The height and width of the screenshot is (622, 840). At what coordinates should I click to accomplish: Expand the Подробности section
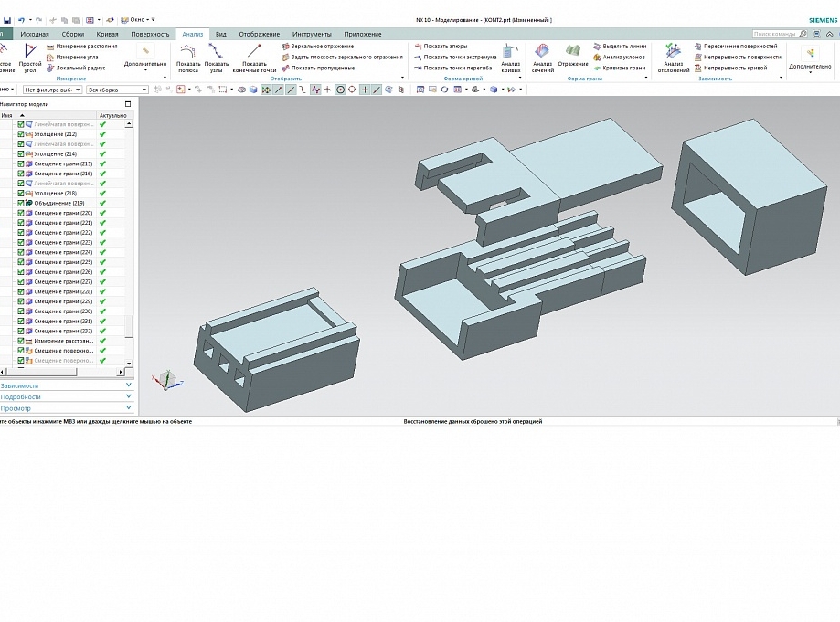(x=66, y=397)
